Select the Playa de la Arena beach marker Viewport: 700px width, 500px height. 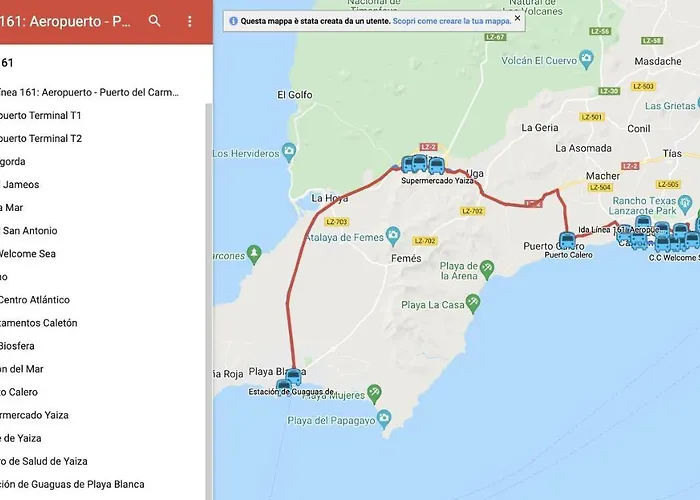point(486,267)
